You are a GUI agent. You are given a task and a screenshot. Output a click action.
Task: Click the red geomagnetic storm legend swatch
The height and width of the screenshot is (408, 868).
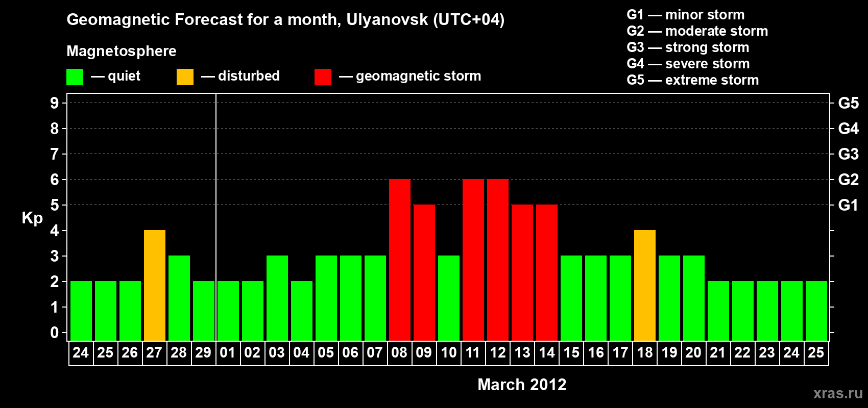coord(323,77)
